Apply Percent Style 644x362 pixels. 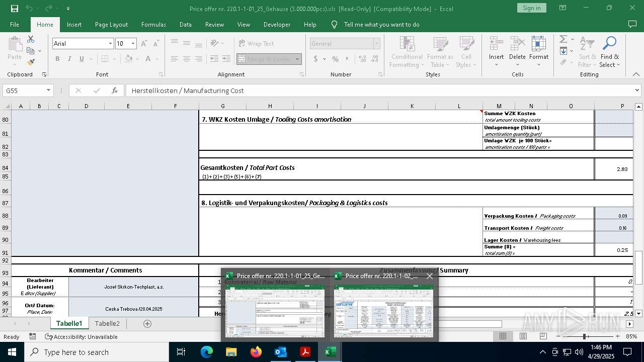click(x=335, y=59)
